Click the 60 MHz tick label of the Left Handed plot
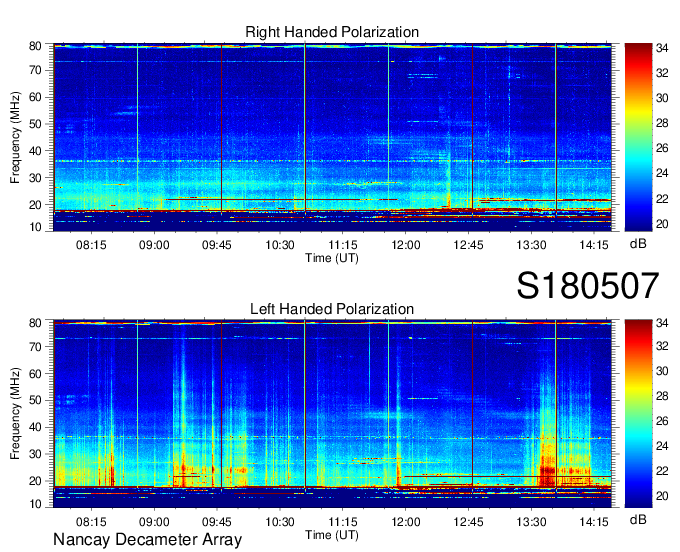Viewport: 680px width, 552px height. coord(35,374)
